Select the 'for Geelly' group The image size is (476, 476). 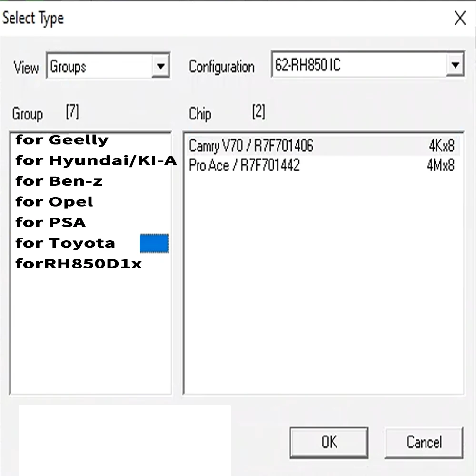61,139
